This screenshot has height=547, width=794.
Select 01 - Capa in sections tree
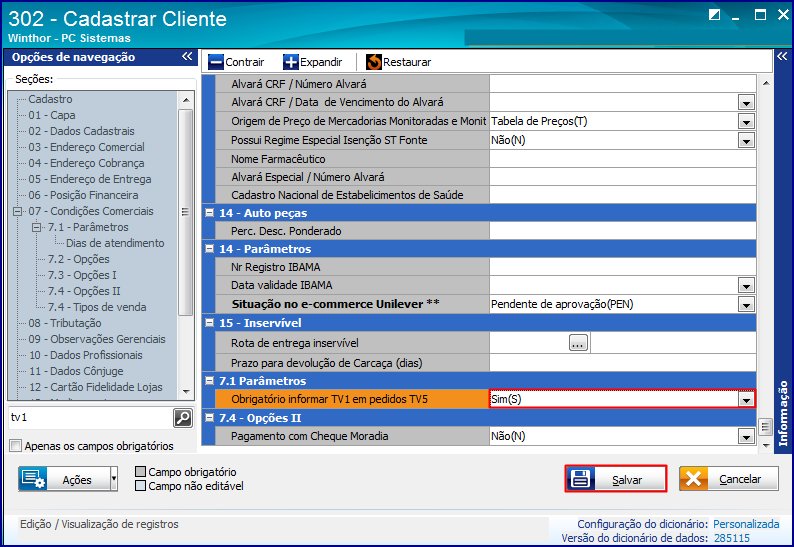pos(52,115)
